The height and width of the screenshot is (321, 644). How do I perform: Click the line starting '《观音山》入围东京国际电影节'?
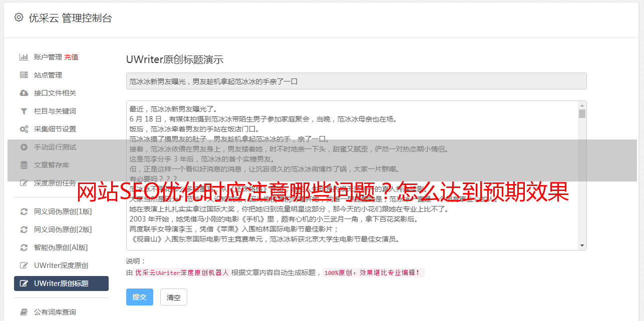[264, 239]
